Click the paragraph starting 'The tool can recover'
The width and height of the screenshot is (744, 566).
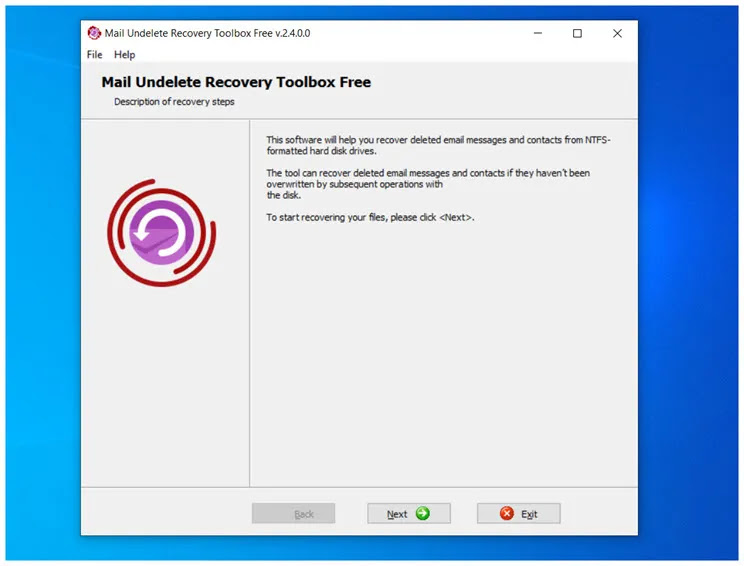(428, 184)
